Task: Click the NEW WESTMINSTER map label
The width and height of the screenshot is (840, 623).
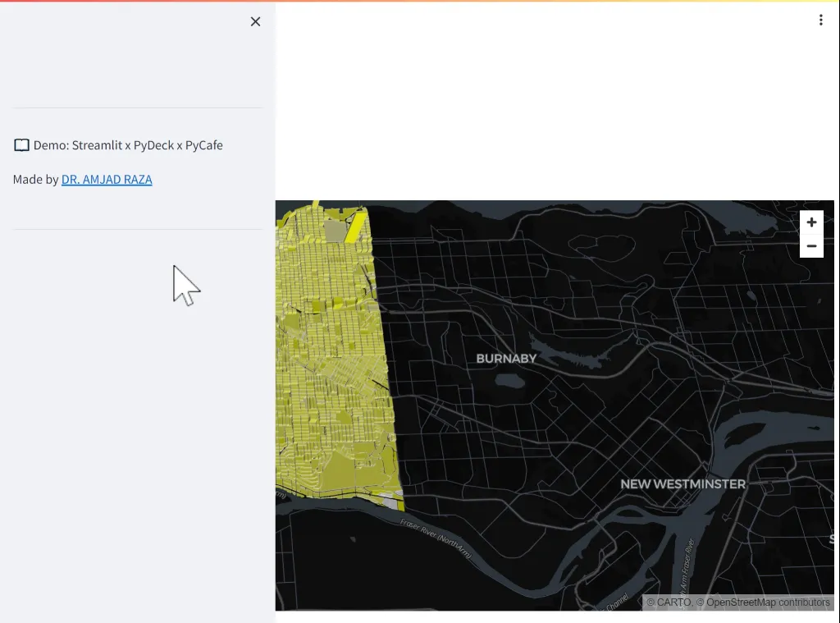Action: point(682,484)
